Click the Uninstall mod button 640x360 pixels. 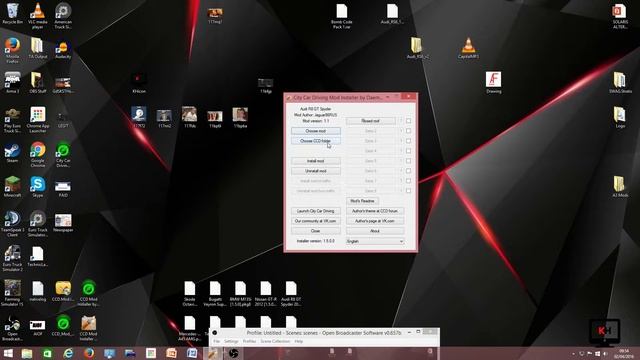316,171
